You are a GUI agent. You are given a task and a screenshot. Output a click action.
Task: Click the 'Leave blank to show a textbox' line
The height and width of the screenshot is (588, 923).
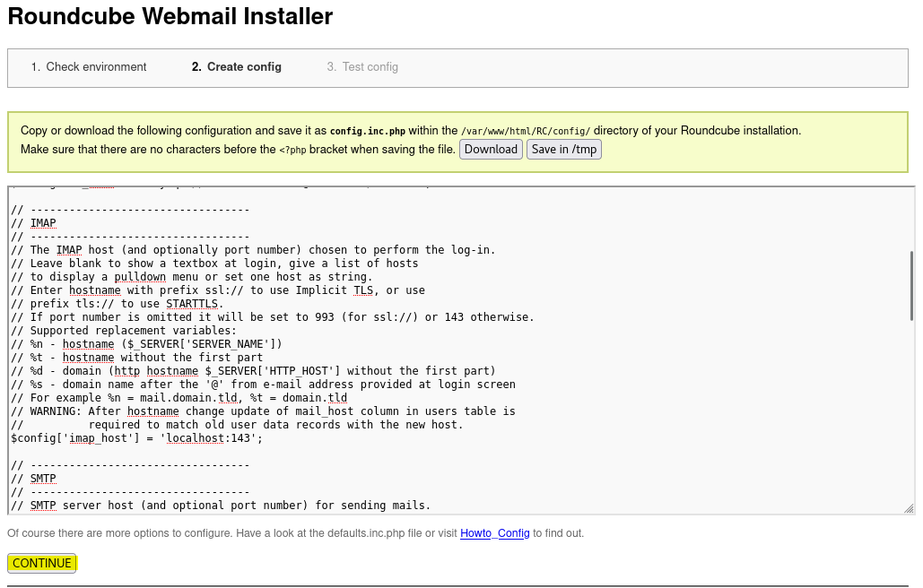tap(214, 264)
